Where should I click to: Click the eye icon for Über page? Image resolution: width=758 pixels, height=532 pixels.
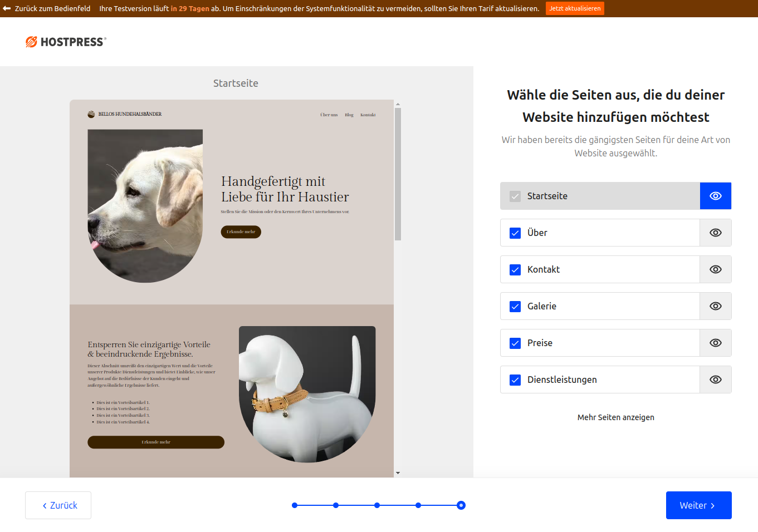coord(715,233)
